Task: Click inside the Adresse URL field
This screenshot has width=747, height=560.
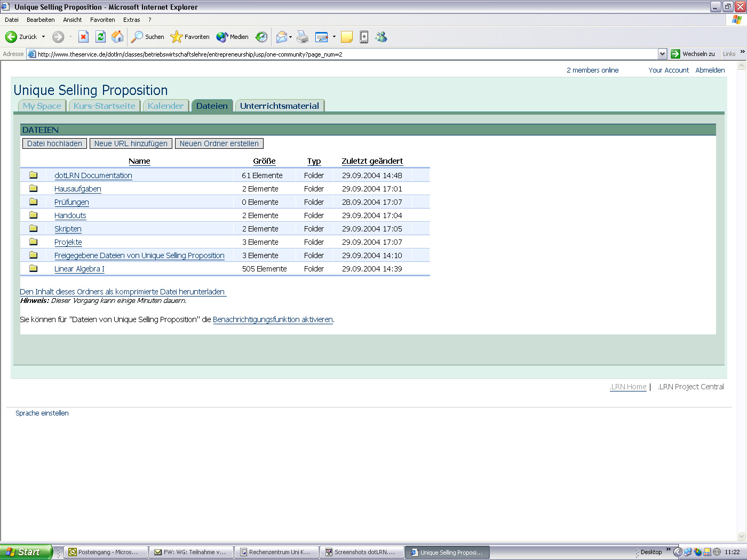Action: point(320,54)
